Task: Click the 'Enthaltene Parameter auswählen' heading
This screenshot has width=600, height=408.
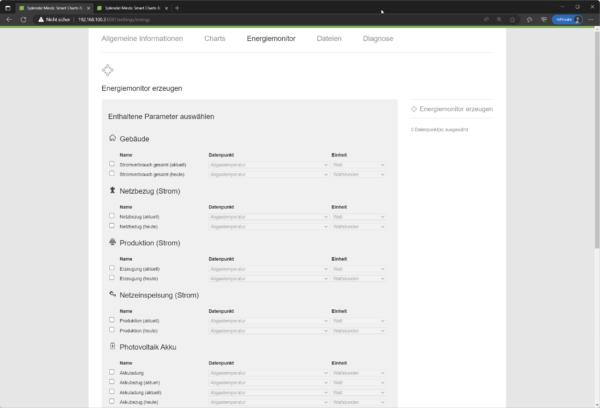Action: point(161,117)
